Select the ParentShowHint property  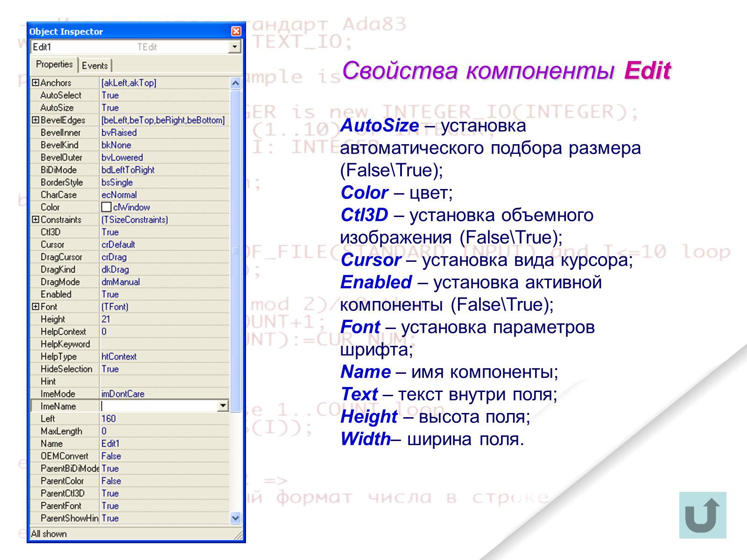point(70,518)
